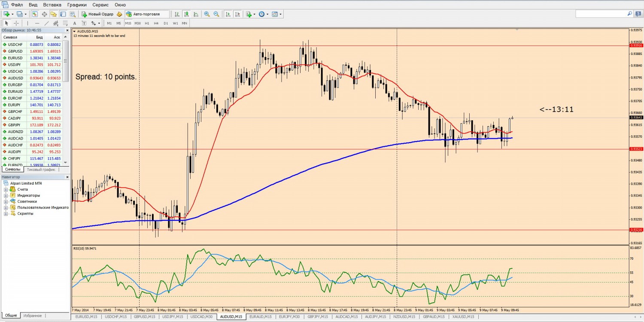Select USDJPY row in Market Watch
Viewport: 644px width, 322px height.
coord(32,65)
